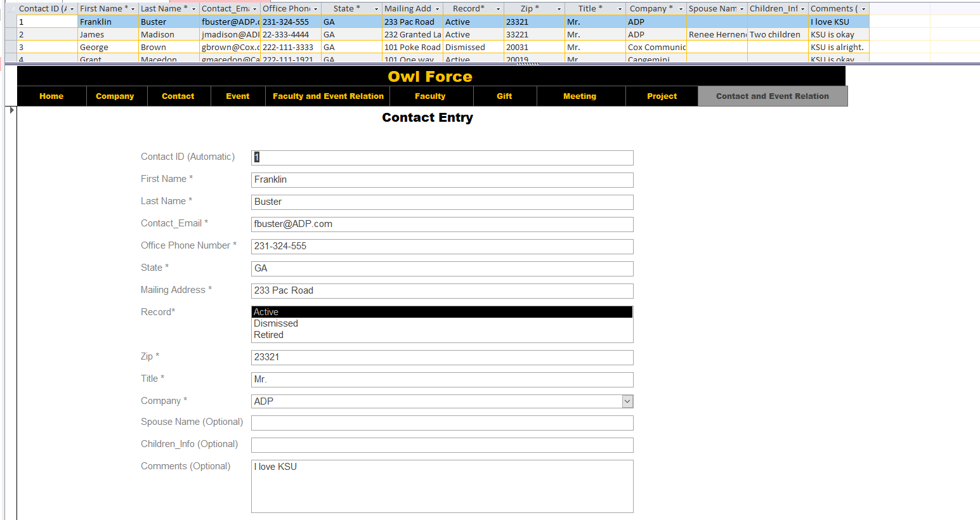Click 232 Granted address cell

pos(412,34)
